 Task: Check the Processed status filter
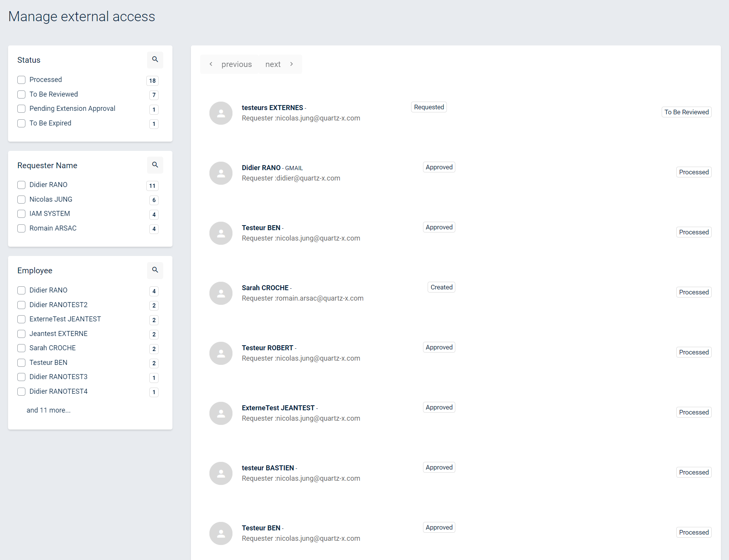[22, 80]
